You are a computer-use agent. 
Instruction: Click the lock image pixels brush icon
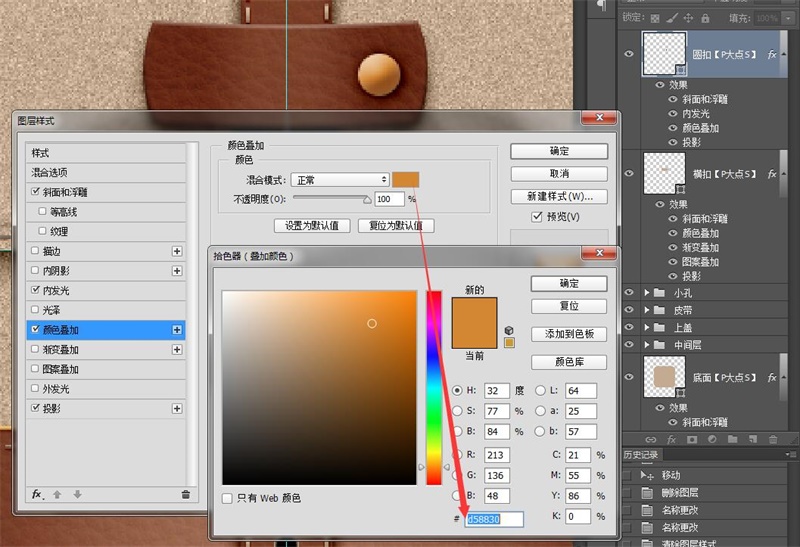pyautogui.click(x=672, y=18)
